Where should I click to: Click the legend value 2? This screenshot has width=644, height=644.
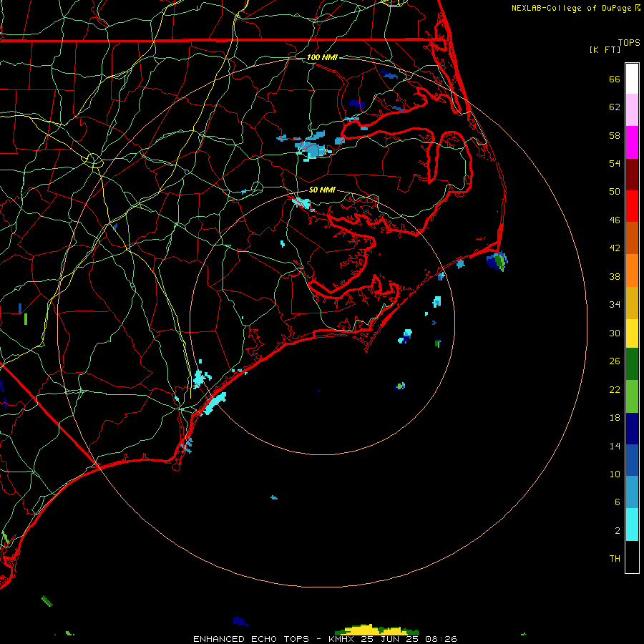618,530
